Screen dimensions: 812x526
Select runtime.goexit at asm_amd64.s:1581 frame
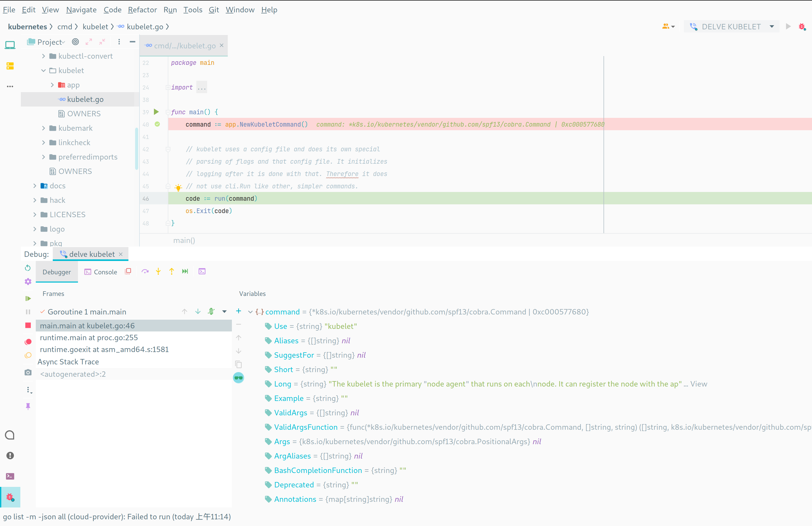pos(134,349)
